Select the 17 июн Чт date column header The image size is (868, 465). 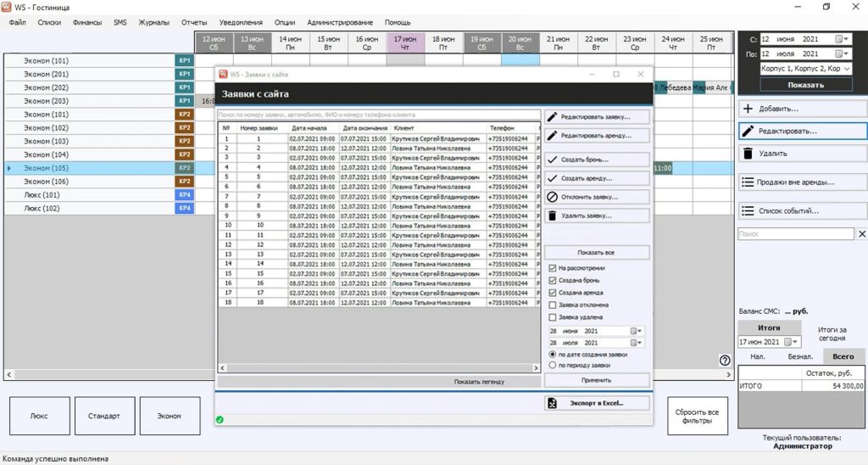[x=405, y=43]
